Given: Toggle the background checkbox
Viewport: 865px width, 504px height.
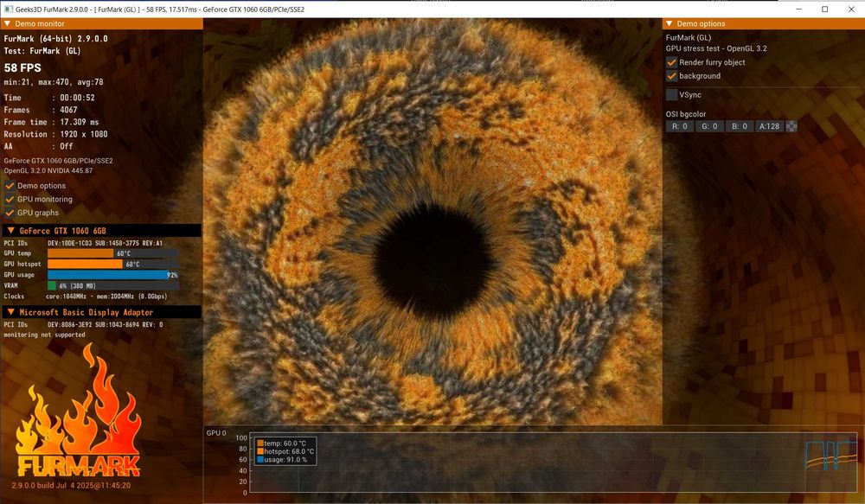Looking at the screenshot, I should [x=671, y=76].
